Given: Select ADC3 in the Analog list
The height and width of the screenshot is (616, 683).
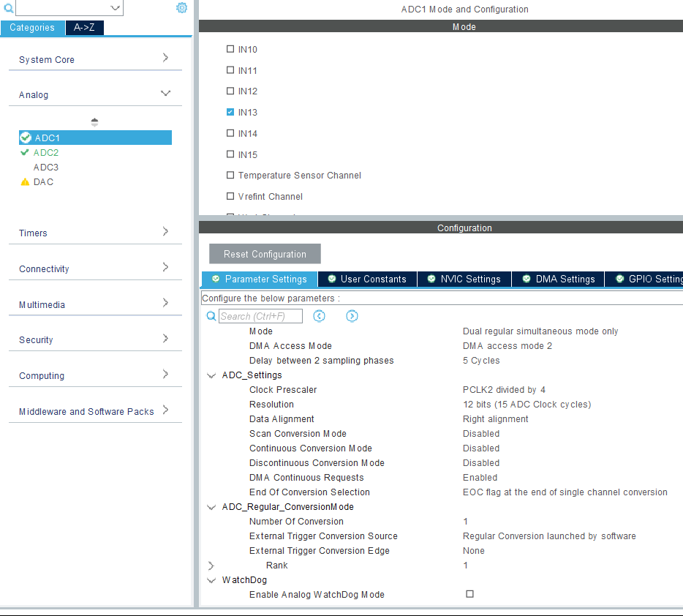Looking at the screenshot, I should 46,168.
